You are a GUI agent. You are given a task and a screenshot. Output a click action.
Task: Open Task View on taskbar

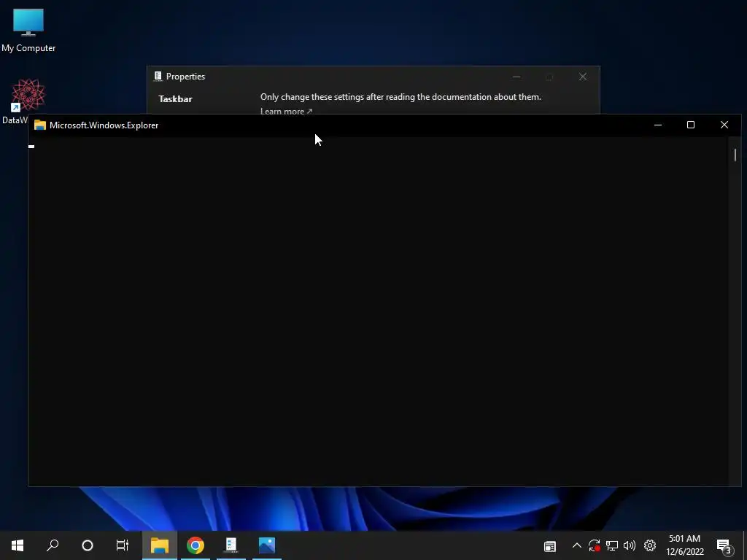click(123, 545)
